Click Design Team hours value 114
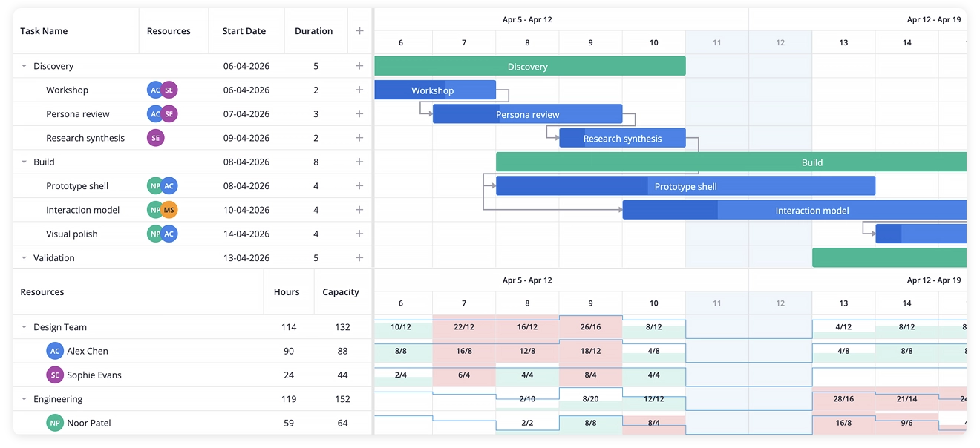The height and width of the screenshot is (448, 980). pos(289,327)
